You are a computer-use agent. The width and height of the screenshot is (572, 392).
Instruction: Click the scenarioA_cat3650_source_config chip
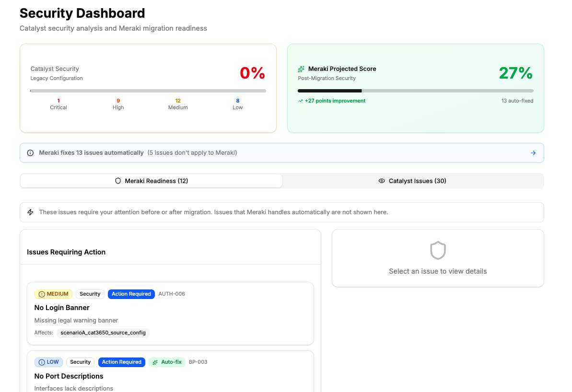coord(103,333)
